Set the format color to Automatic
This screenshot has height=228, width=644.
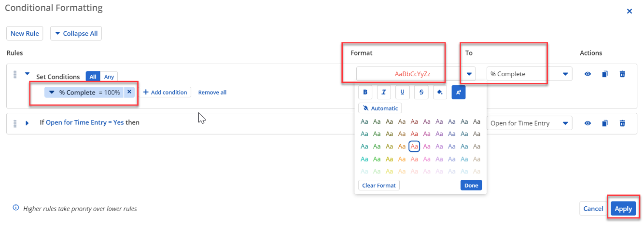[380, 108]
